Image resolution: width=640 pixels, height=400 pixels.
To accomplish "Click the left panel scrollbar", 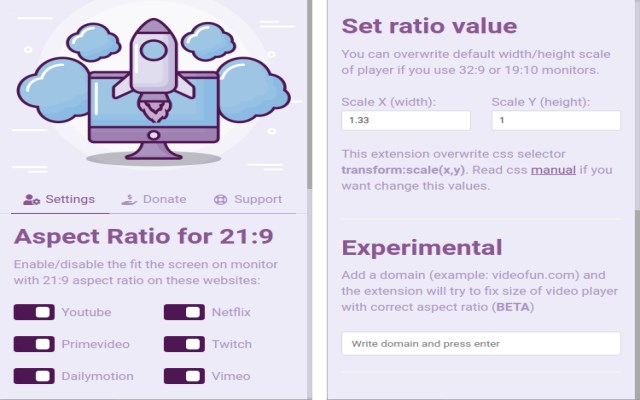I will (x=309, y=95).
